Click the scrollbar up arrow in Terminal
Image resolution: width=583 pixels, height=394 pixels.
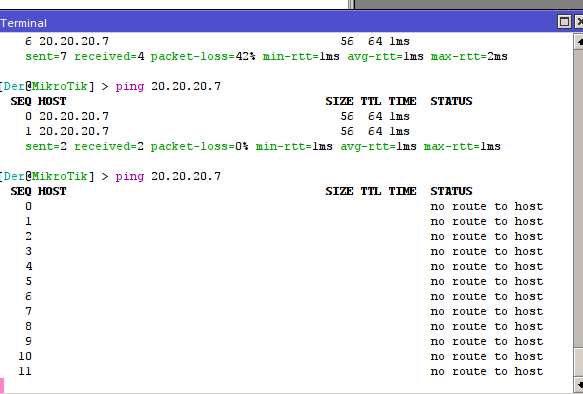(579, 41)
